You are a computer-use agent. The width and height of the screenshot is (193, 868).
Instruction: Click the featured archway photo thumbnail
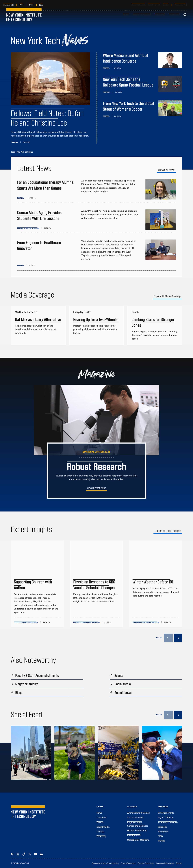pos(50,78)
